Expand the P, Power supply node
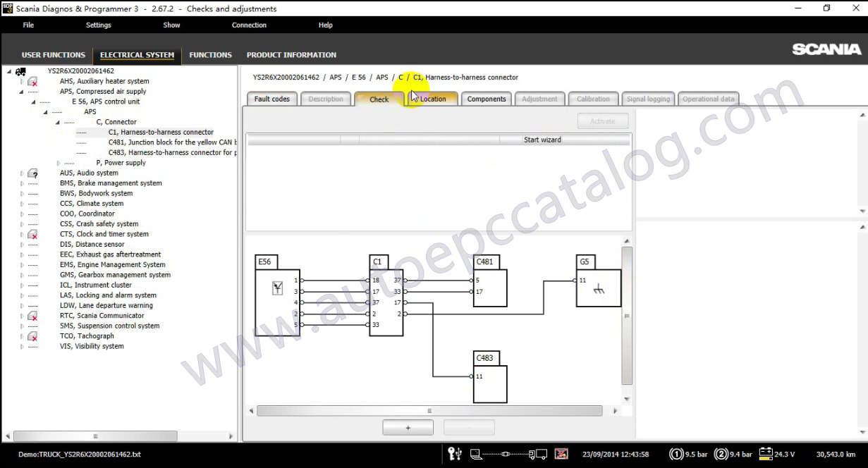 click(x=59, y=163)
